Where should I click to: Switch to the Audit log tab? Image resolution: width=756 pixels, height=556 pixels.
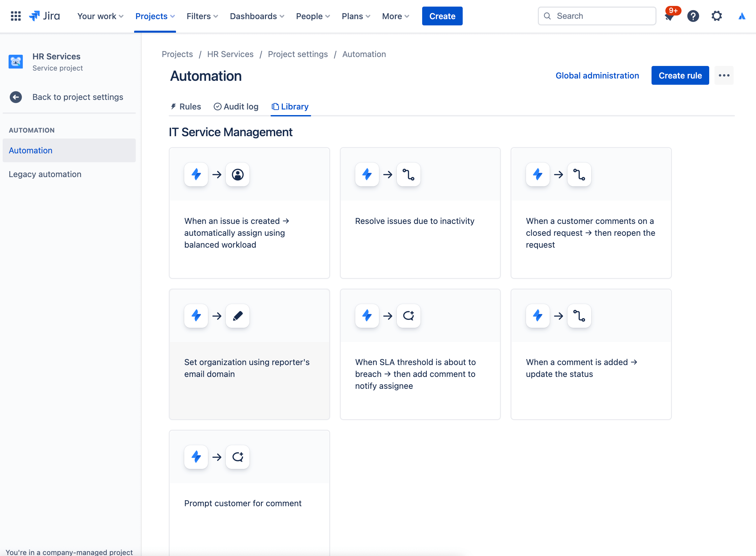pyautogui.click(x=236, y=106)
